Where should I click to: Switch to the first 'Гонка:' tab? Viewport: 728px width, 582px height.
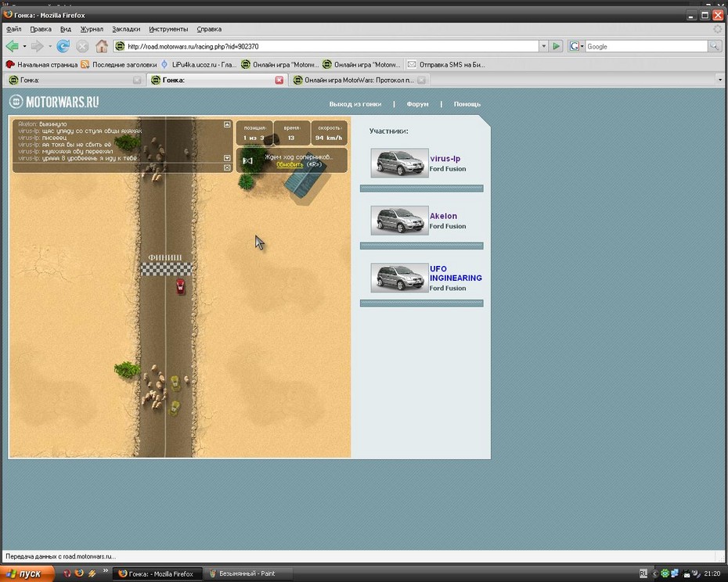point(74,81)
